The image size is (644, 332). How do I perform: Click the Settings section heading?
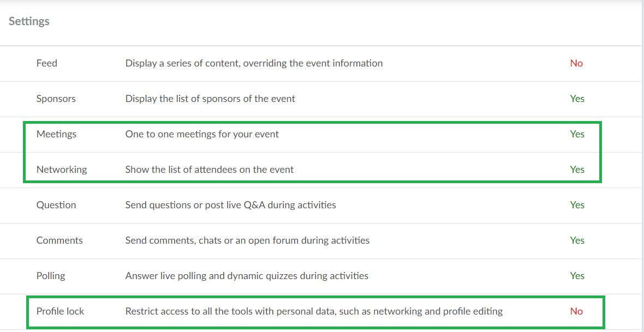click(x=29, y=21)
